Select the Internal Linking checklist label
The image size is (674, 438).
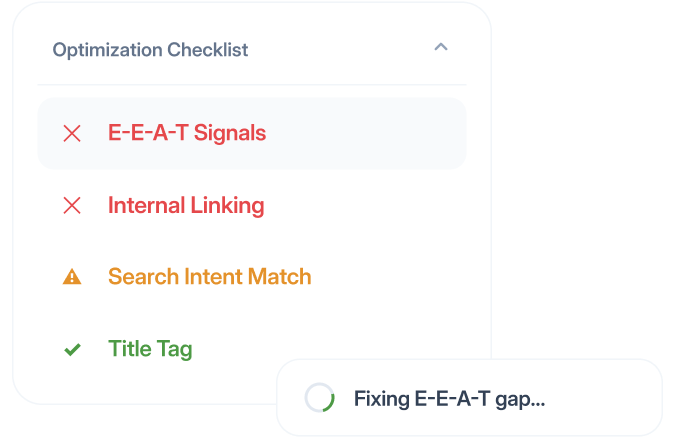pyautogui.click(x=186, y=205)
